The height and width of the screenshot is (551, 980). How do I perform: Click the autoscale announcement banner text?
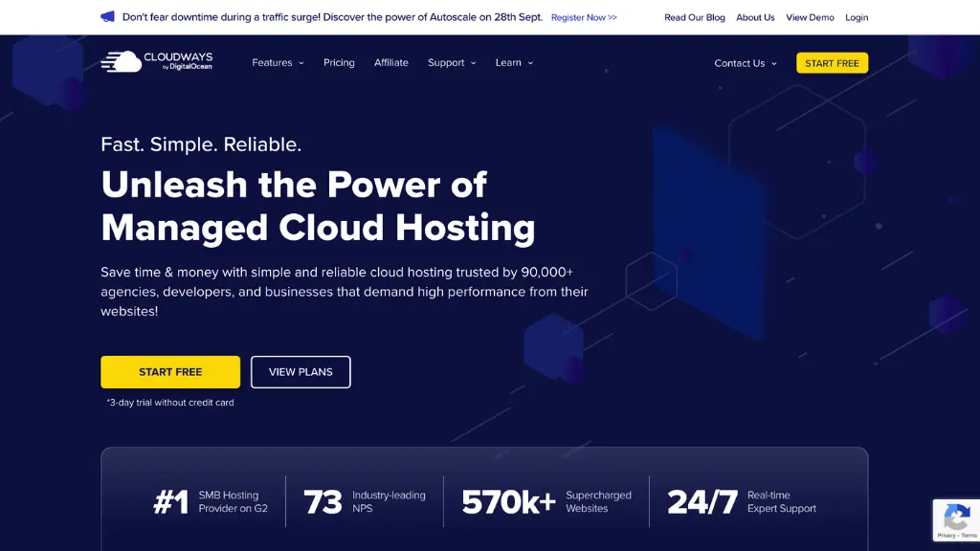pyautogui.click(x=332, y=17)
